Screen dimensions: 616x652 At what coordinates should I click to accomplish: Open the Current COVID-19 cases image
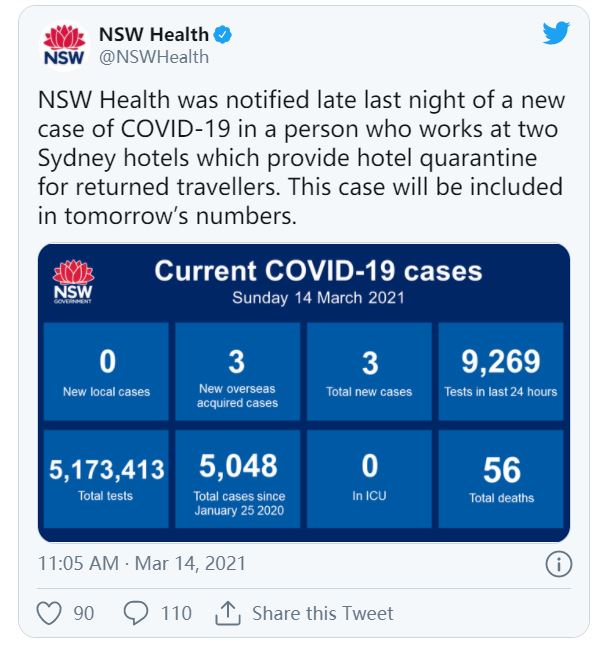[x=304, y=393]
